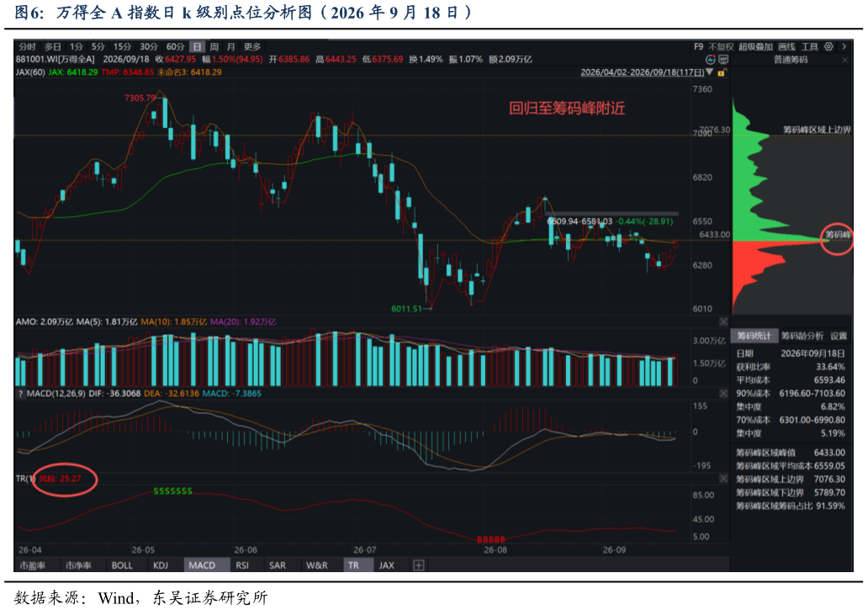Click the F9 button
This screenshot has height=610, width=868.
tap(699, 46)
